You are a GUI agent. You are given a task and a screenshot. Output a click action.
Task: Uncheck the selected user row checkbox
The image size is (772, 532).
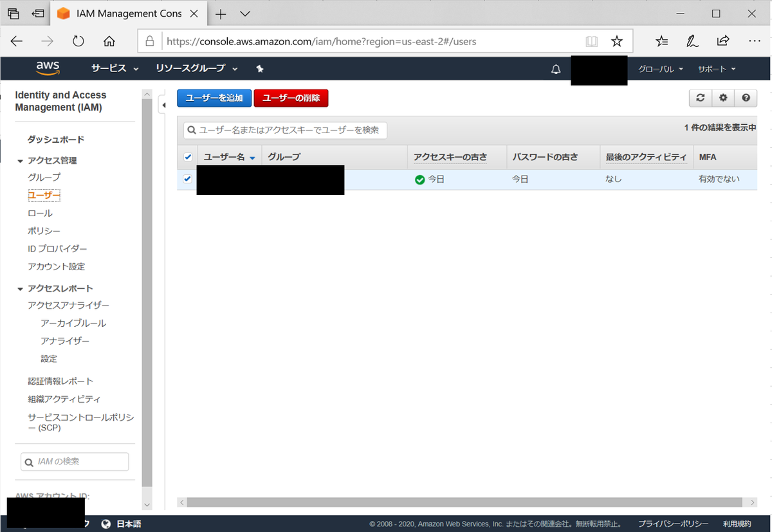point(188,179)
